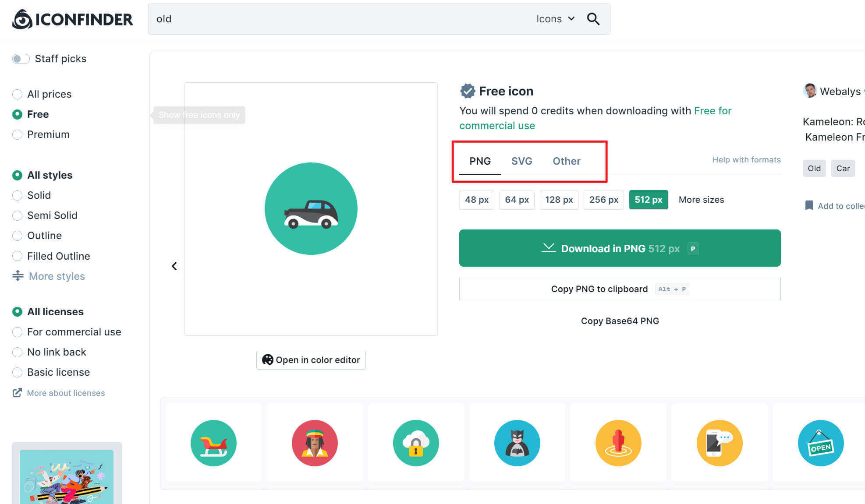The width and height of the screenshot is (865, 504).
Task: Open the More about licenses link
Action: coord(66,393)
